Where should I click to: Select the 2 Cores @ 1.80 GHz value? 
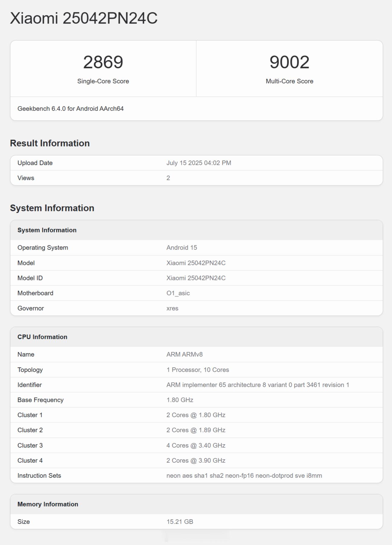pyautogui.click(x=196, y=415)
